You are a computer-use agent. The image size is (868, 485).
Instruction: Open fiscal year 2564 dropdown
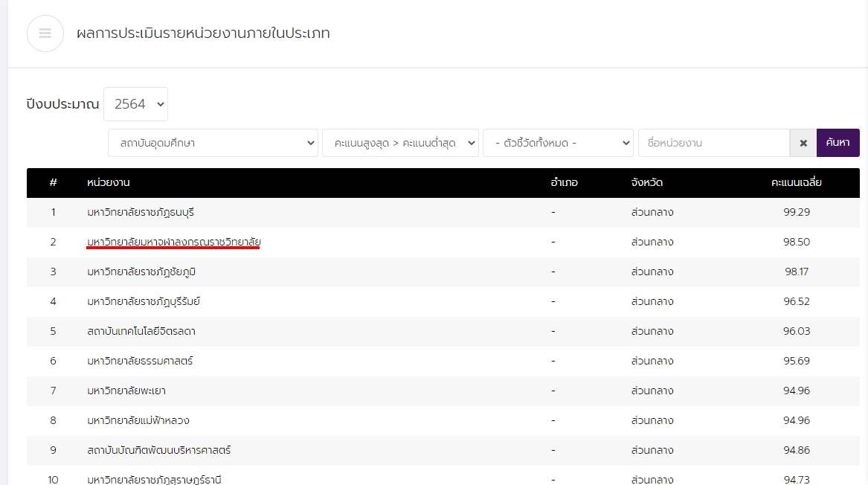(x=135, y=104)
